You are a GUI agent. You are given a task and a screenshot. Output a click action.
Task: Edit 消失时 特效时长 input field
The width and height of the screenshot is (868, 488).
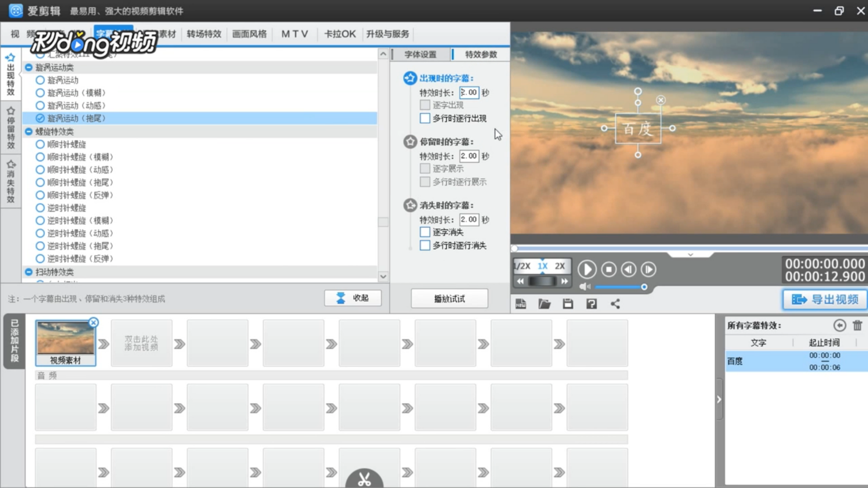coord(469,220)
